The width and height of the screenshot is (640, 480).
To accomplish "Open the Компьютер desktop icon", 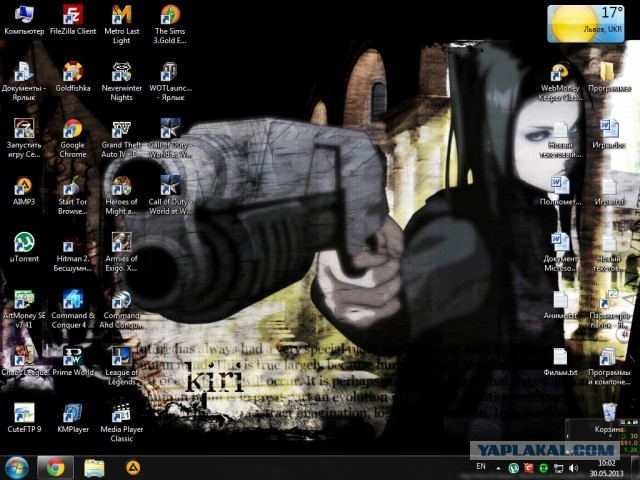I will pyautogui.click(x=24, y=16).
